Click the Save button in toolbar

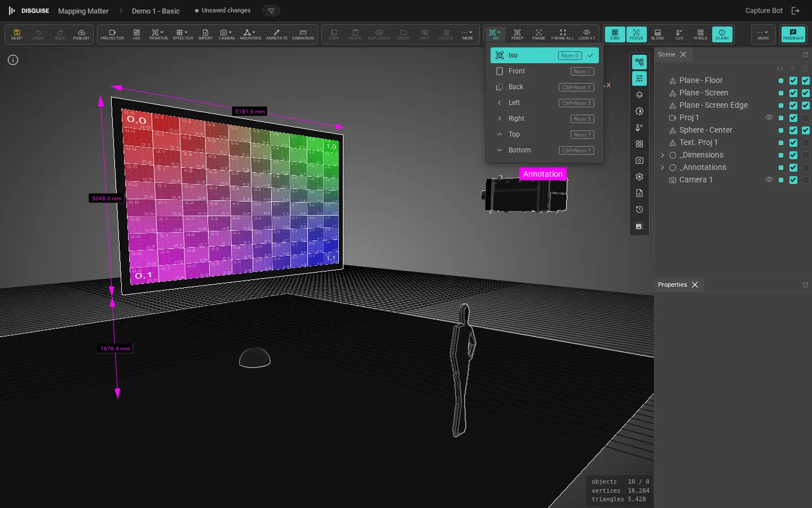point(17,34)
